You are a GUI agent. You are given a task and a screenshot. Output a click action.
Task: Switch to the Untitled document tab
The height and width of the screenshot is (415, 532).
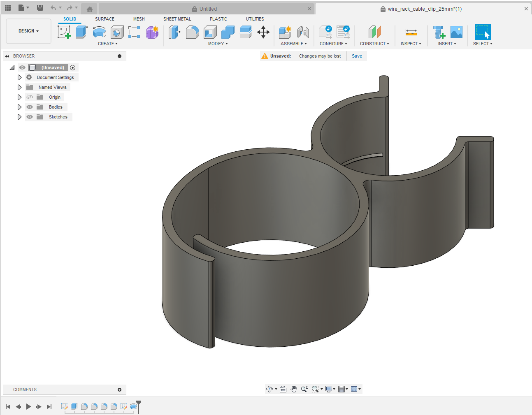pyautogui.click(x=206, y=9)
